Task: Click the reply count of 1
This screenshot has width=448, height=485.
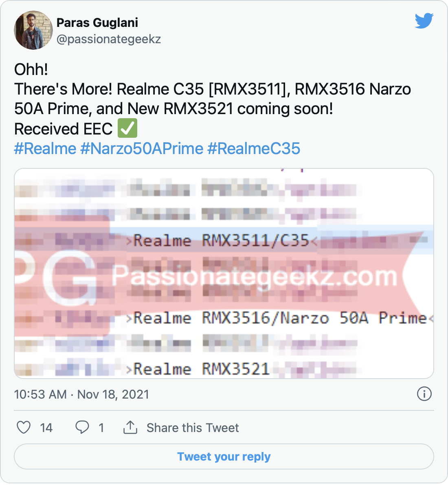Action: [x=101, y=428]
